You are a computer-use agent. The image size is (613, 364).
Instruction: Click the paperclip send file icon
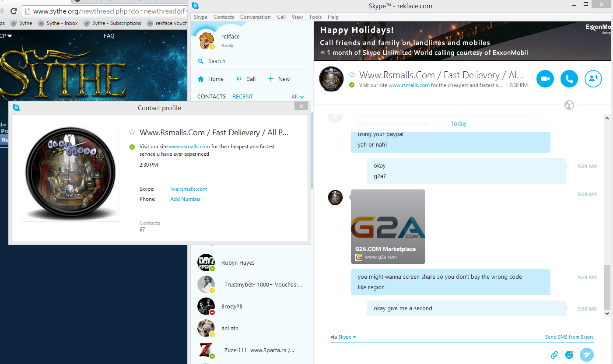tap(554, 355)
